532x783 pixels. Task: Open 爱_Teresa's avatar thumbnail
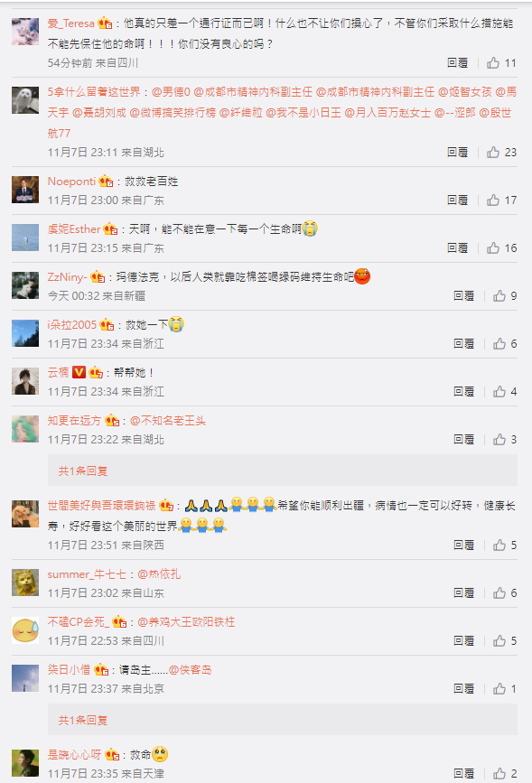tap(25, 32)
